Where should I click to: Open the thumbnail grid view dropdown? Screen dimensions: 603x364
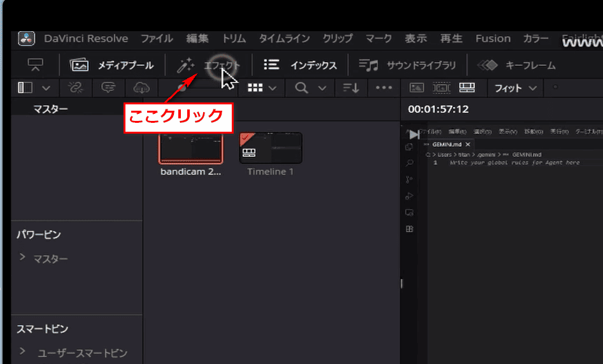pyautogui.click(x=261, y=88)
